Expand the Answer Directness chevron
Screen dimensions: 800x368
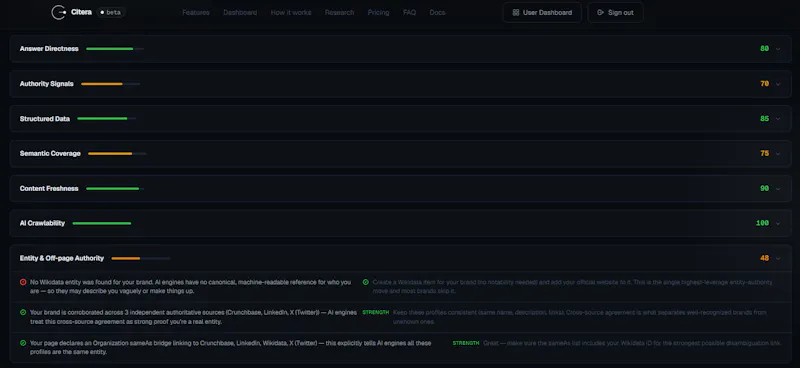[x=778, y=49]
